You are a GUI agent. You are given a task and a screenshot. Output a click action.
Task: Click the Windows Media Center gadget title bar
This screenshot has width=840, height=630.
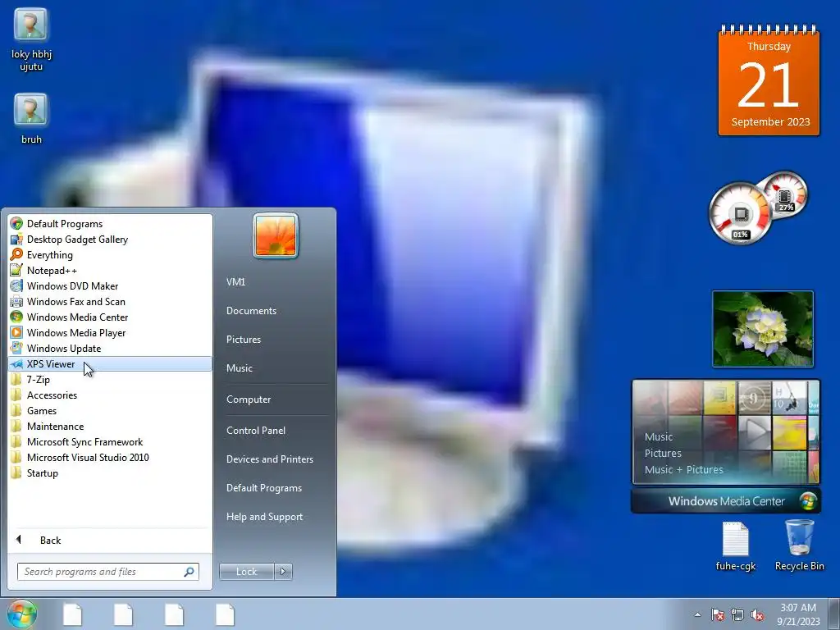tap(726, 501)
